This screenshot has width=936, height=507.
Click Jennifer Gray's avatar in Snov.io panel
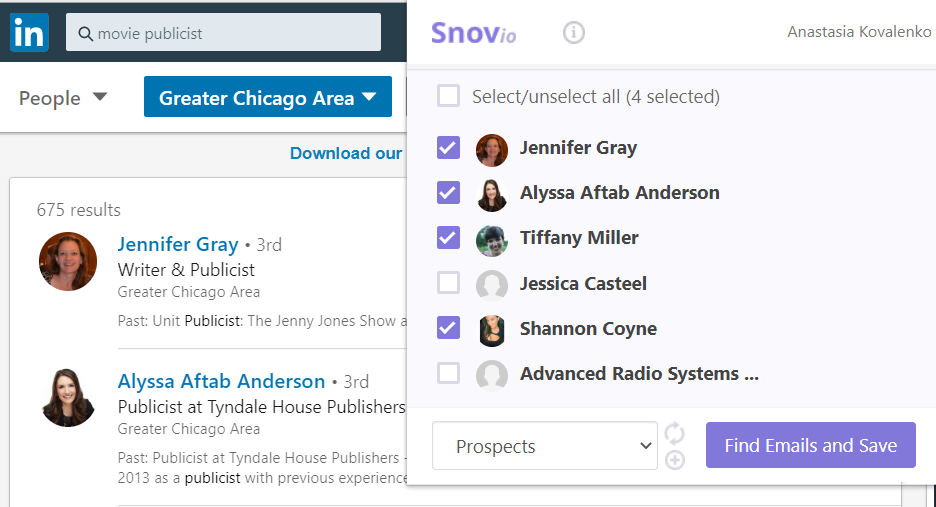pyautogui.click(x=492, y=150)
